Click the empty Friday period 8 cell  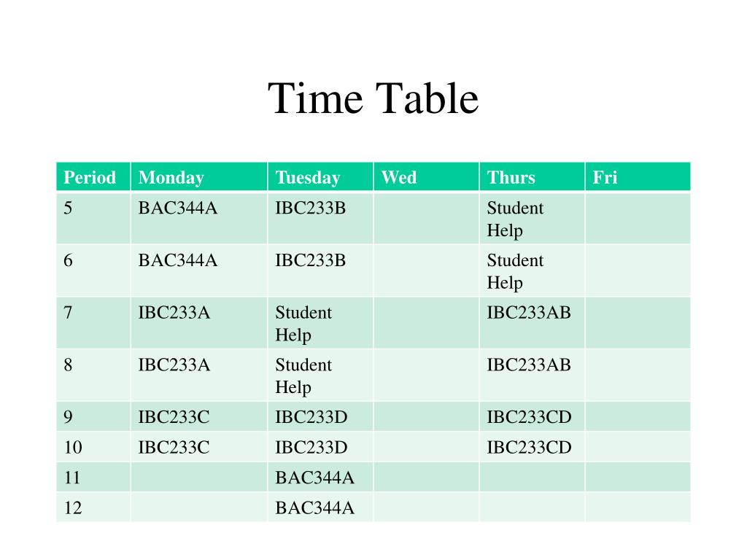(x=638, y=375)
